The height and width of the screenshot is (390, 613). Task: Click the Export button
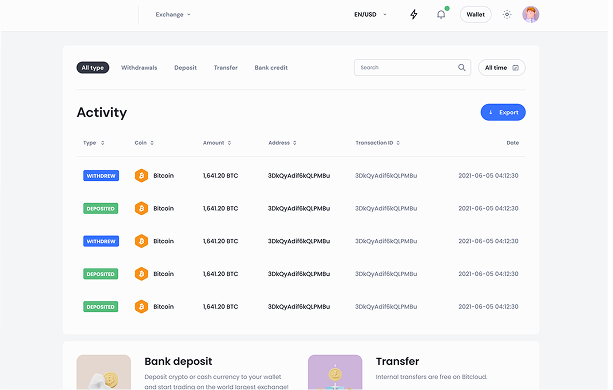(x=503, y=112)
